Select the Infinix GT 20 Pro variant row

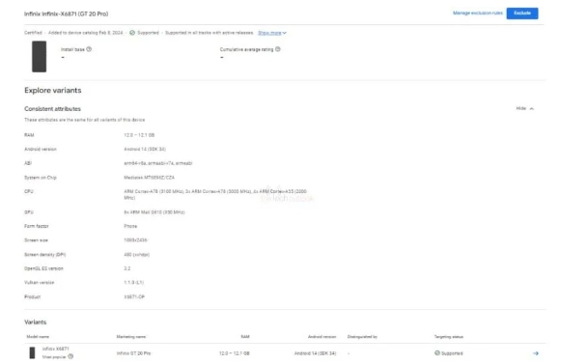[285, 353]
